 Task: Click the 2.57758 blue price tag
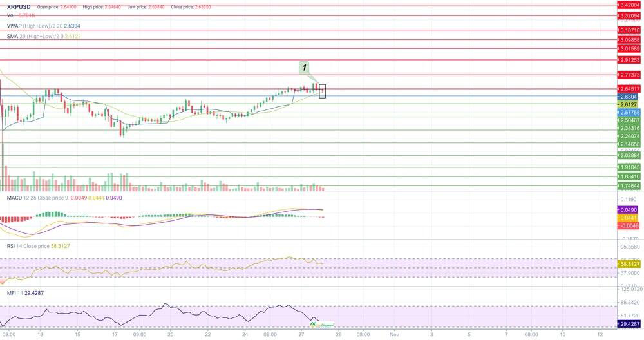pos(629,112)
